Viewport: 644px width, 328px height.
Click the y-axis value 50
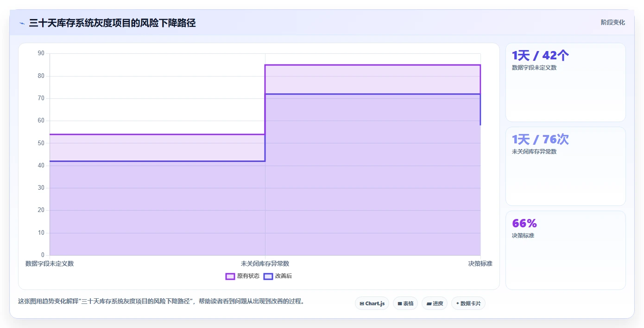tap(41, 143)
